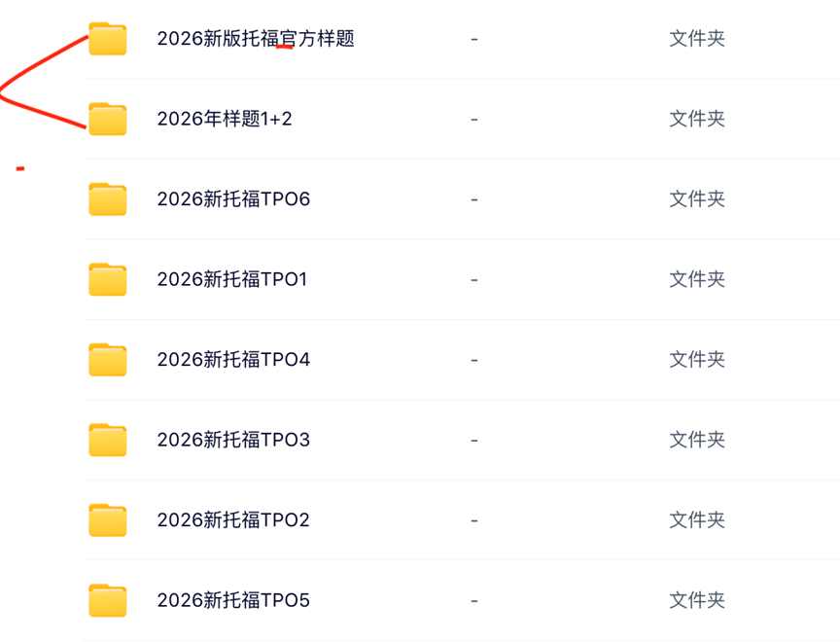Open folder name 2026新托福TPO5
This screenshot has height=642, width=840.
pyautogui.click(x=233, y=600)
